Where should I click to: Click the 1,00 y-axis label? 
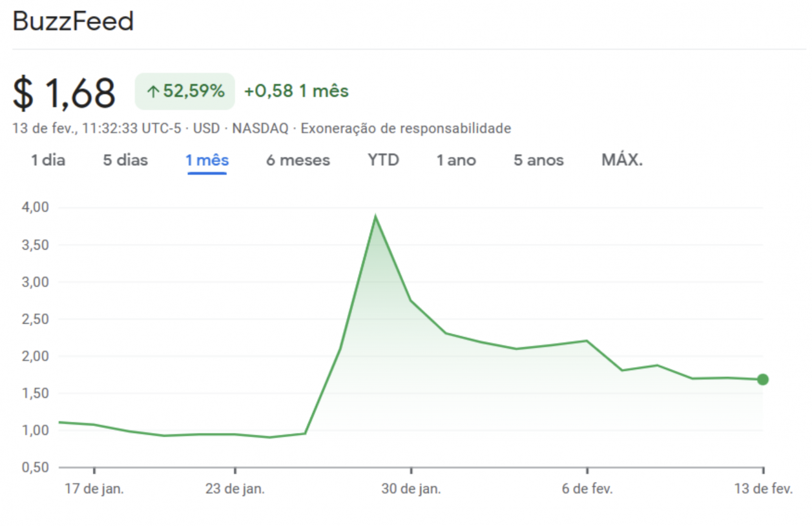36,430
